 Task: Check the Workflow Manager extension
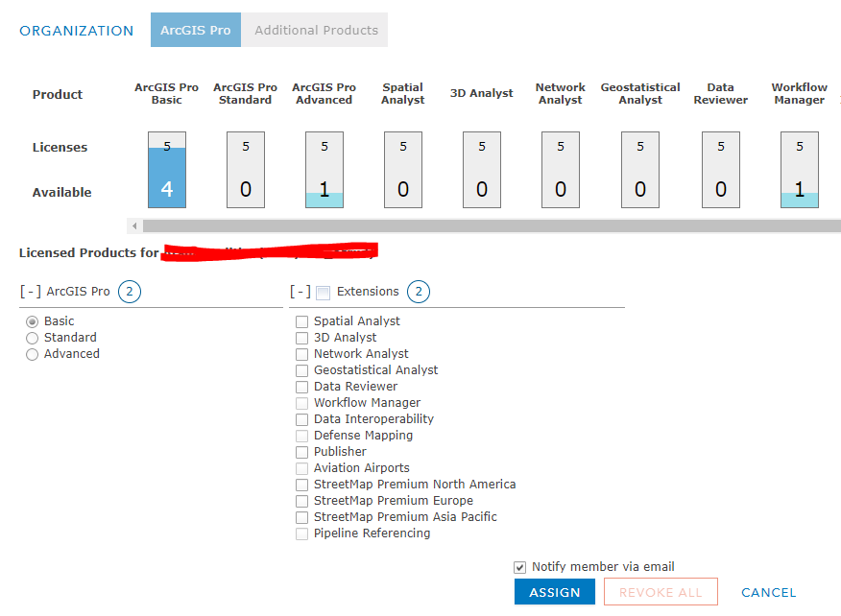click(x=302, y=403)
